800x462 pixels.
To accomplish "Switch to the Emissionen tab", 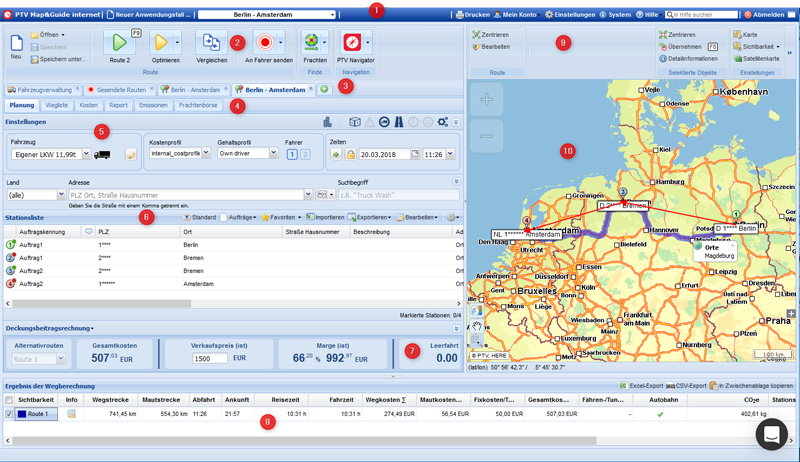I will click(x=155, y=105).
